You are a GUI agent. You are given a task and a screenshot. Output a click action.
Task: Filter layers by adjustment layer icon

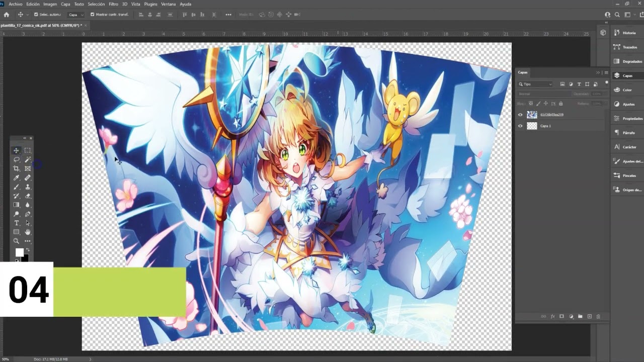[x=571, y=84]
